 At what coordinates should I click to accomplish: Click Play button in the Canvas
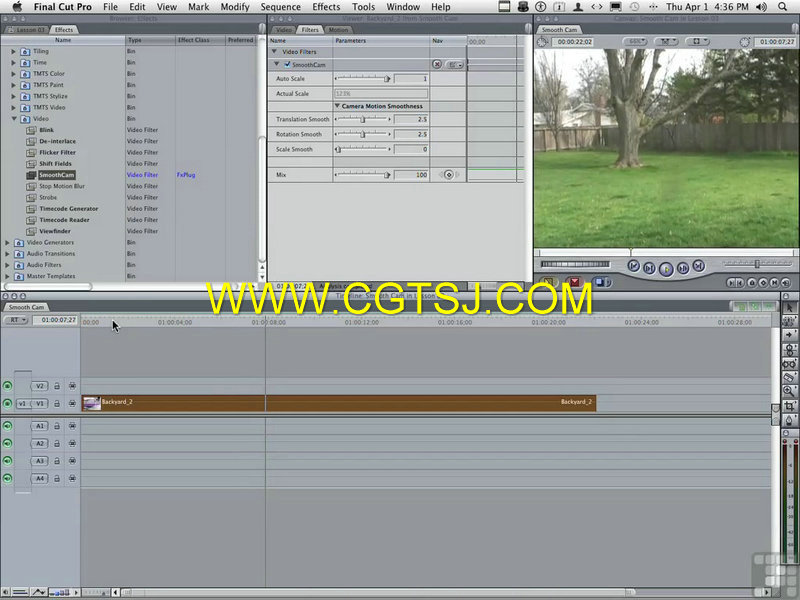click(666, 269)
